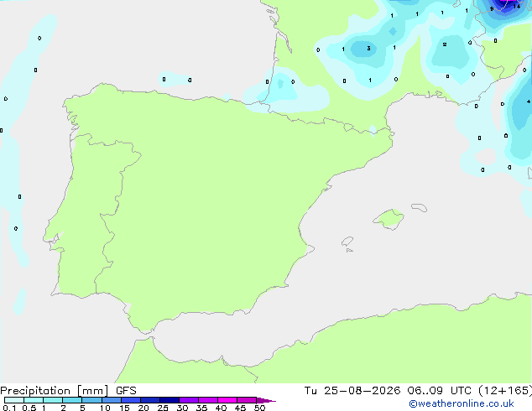Click the legend swatch between 15 and 20
The height and width of the screenshot is (411, 532).
pyautogui.click(x=131, y=400)
